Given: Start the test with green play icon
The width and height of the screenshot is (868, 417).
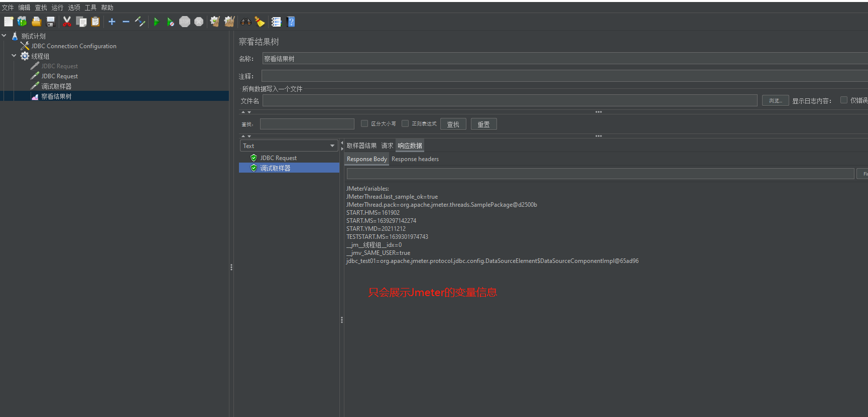Looking at the screenshot, I should (x=156, y=22).
